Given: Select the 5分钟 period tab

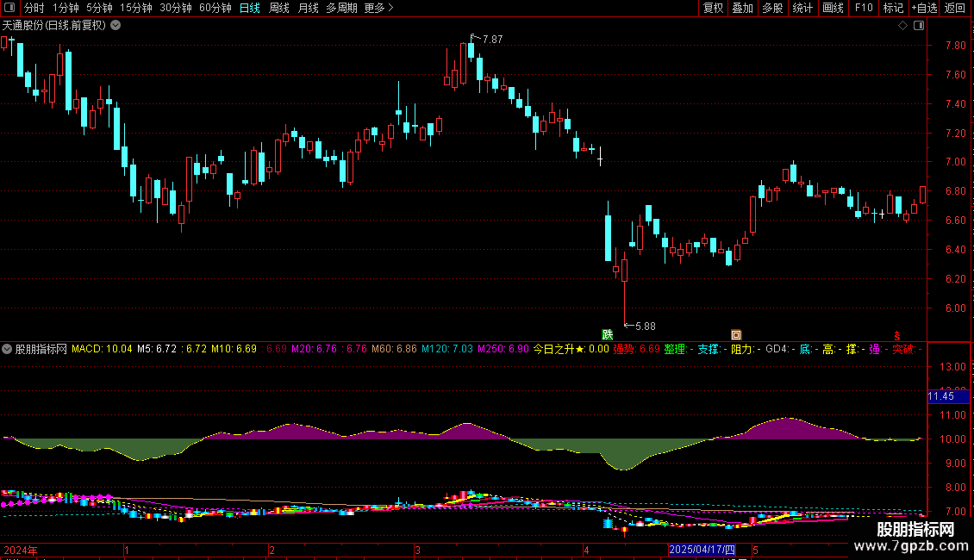Looking at the screenshot, I should 99,8.
